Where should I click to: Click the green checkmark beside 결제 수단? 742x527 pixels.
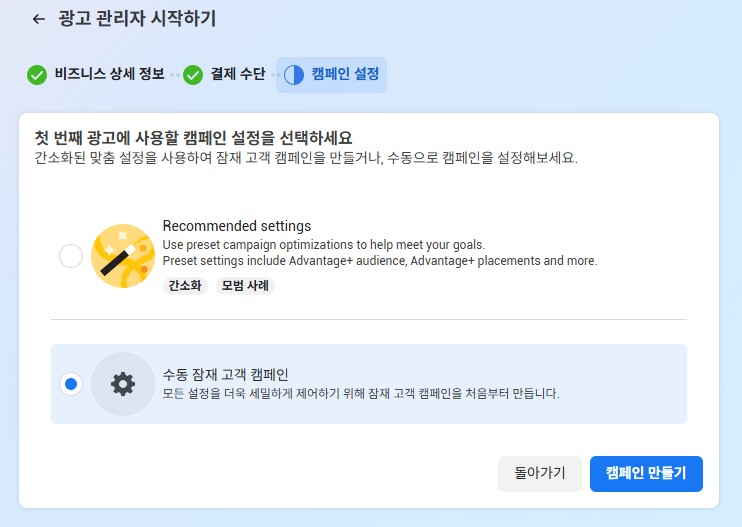coord(193,75)
